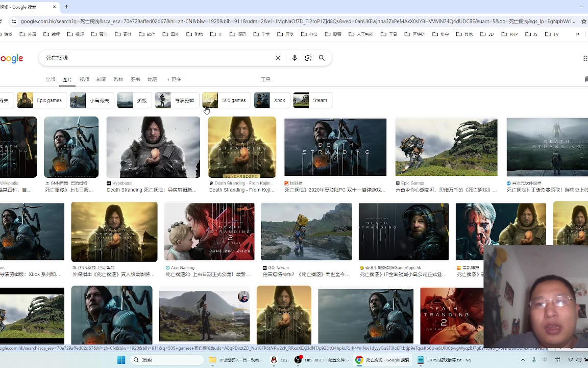The width and height of the screenshot is (588, 368).
Task: Click the browser address bar URL
Action: click(x=298, y=21)
